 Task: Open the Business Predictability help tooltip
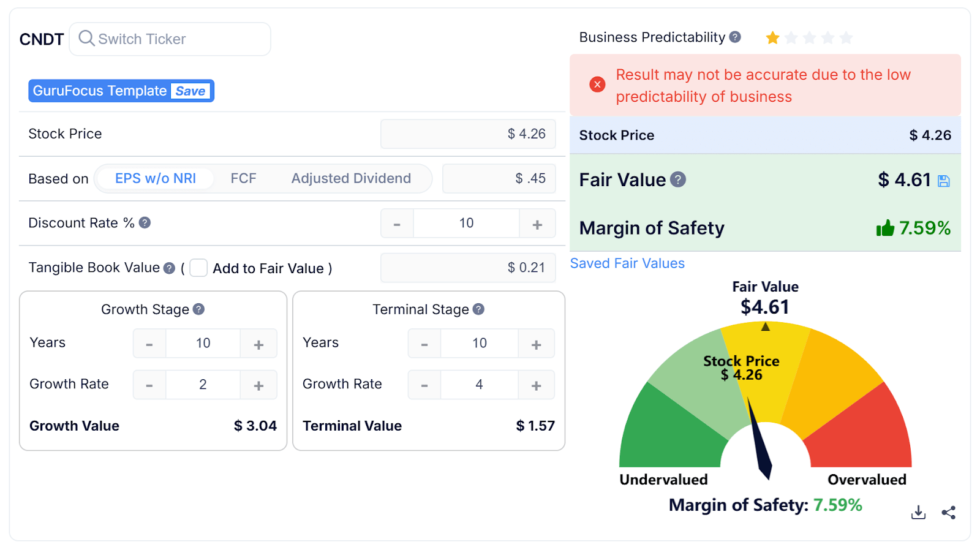point(734,37)
